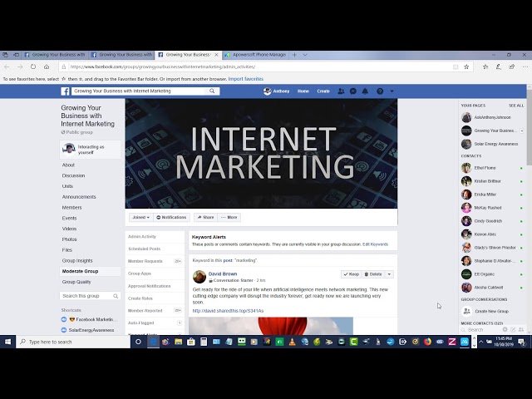Close the active Growing Your Business tab
This screenshot has width=532, height=399.
(x=216, y=55)
